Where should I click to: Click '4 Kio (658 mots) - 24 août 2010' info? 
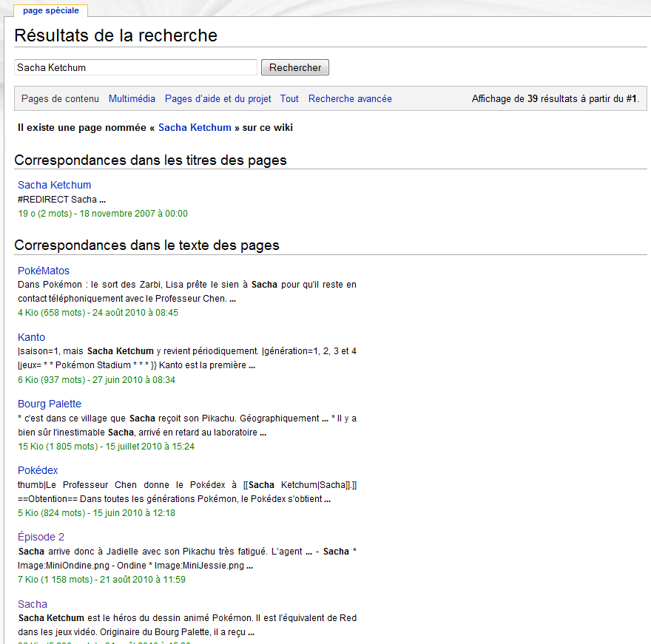[x=98, y=313]
